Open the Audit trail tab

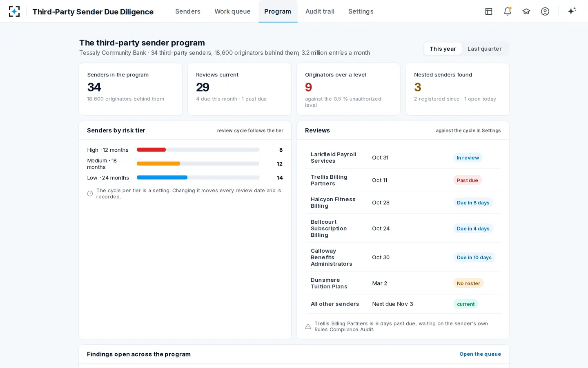coord(320,11)
